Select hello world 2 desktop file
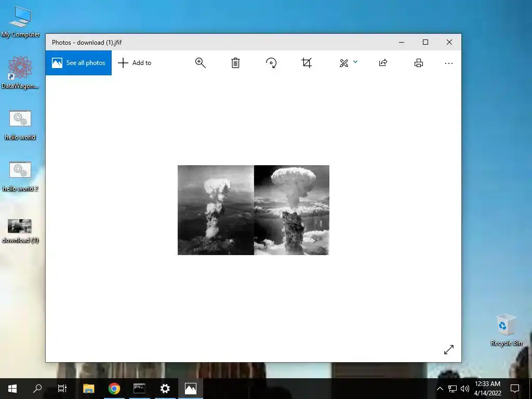532x399 pixels. [x=20, y=177]
